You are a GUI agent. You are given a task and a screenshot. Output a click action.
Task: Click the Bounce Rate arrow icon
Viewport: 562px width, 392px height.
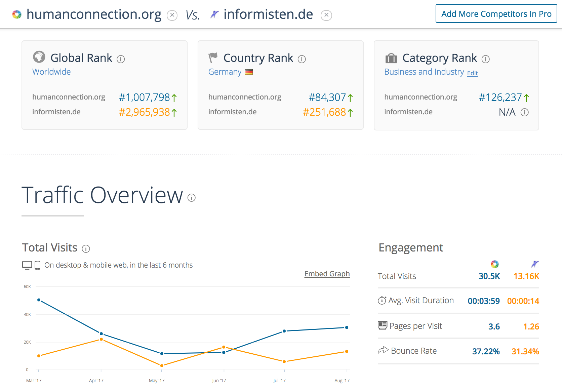383,350
